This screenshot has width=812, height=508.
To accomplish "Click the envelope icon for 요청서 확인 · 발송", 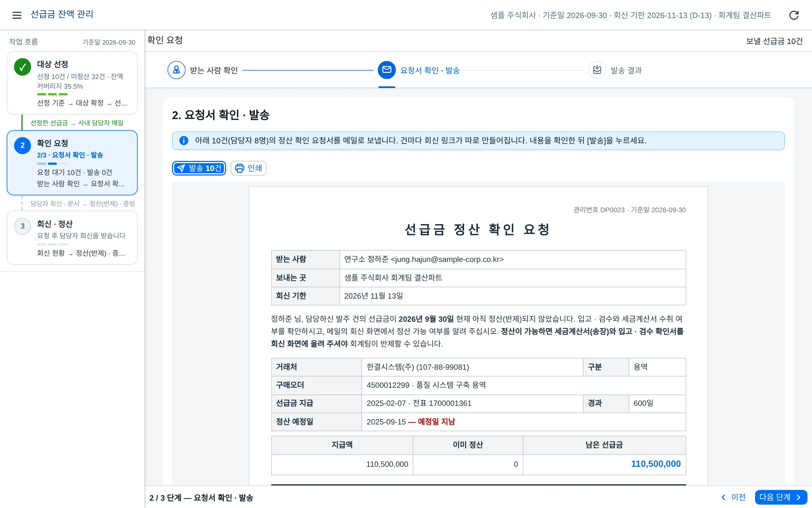I will point(387,70).
